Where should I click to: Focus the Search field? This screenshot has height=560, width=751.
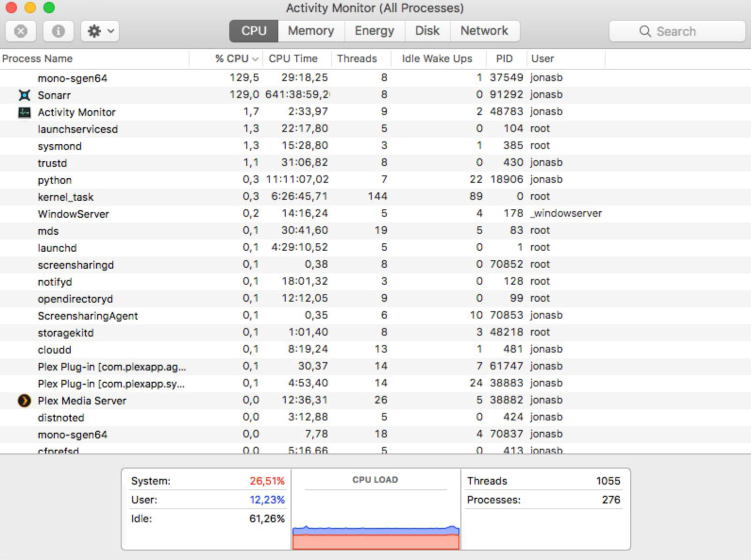[x=677, y=31]
